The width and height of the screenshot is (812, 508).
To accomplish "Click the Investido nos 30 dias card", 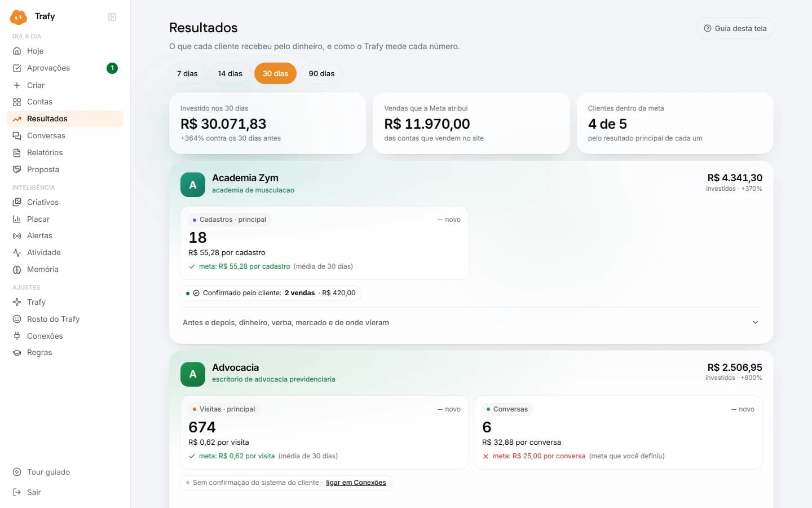I will (267, 123).
